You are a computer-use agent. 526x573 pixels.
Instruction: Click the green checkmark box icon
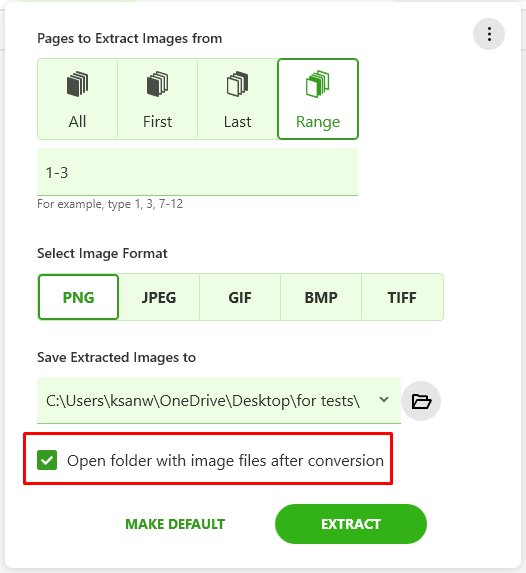click(47, 460)
